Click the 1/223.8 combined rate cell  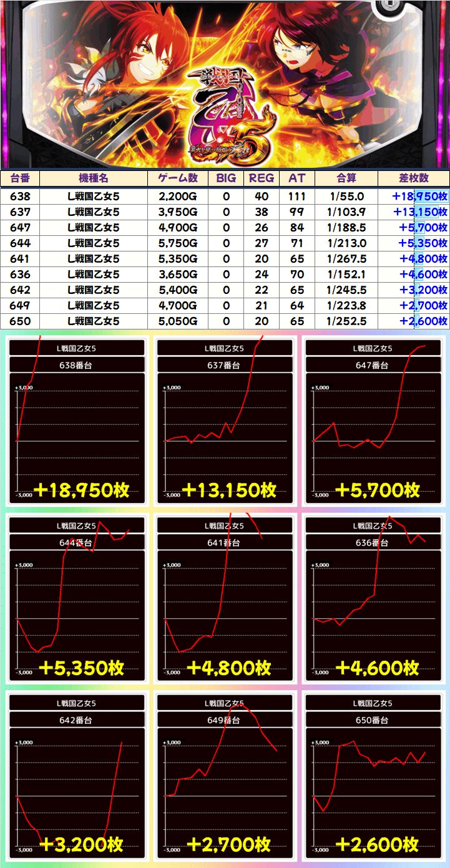point(346,305)
